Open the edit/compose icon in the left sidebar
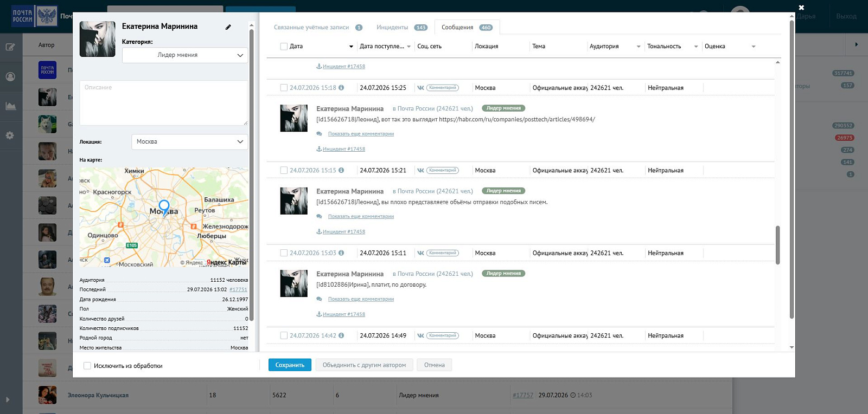The height and width of the screenshot is (414, 868). click(10, 47)
